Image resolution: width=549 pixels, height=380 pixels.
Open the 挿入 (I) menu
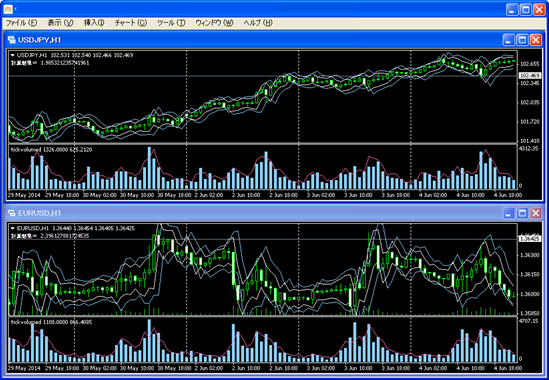94,23
